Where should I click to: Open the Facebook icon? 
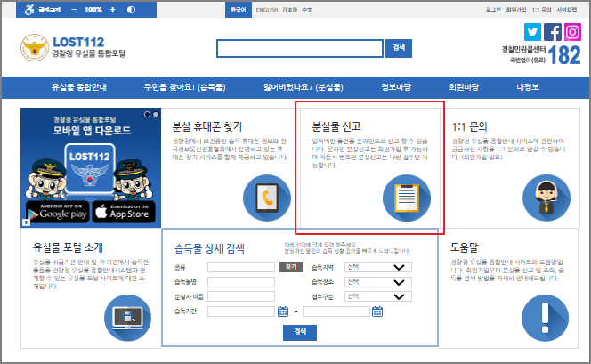click(553, 32)
